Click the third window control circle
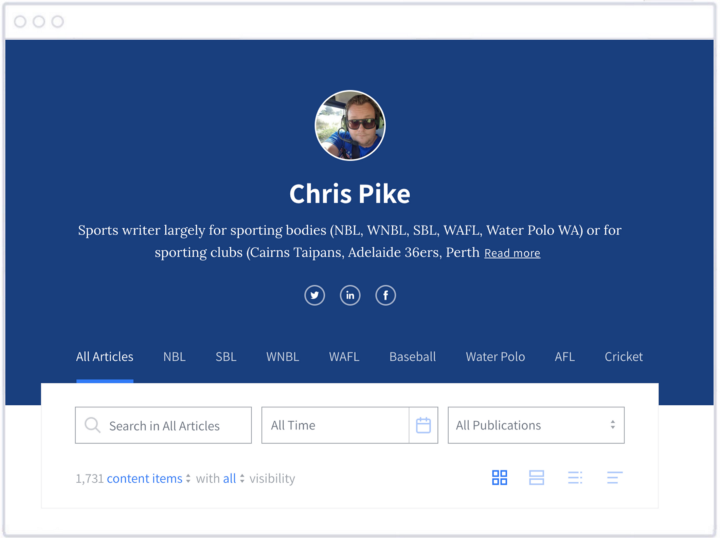 [57, 22]
